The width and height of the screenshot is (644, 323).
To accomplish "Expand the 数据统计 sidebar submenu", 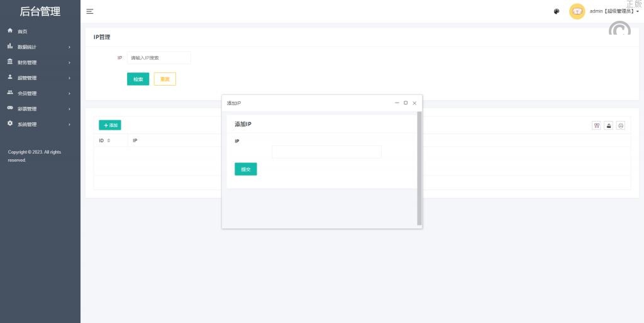I will pyautogui.click(x=40, y=47).
